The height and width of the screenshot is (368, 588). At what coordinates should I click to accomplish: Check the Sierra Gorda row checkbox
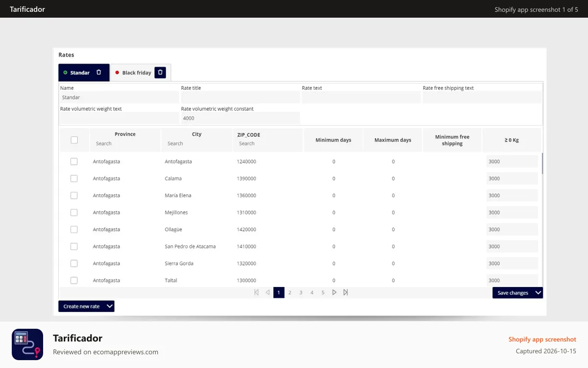74,263
